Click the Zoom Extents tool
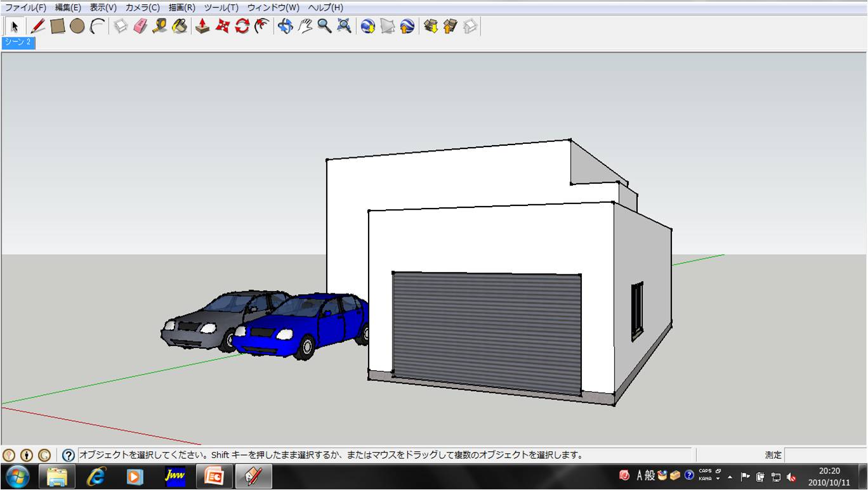This screenshot has width=868, height=490. 344,26
